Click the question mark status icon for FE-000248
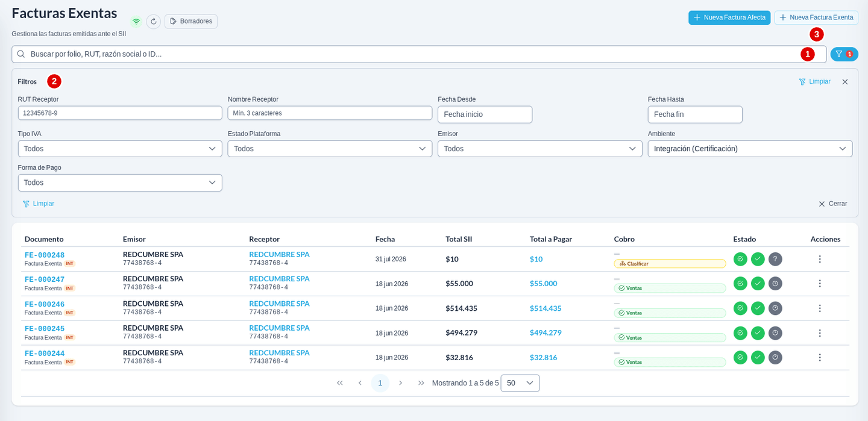This screenshot has height=421, width=868. click(775, 259)
